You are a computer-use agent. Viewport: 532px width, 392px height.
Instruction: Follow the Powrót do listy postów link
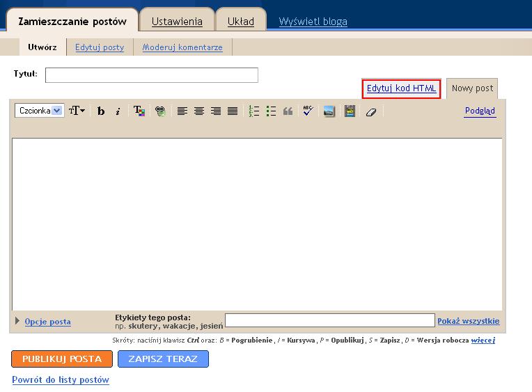point(61,379)
